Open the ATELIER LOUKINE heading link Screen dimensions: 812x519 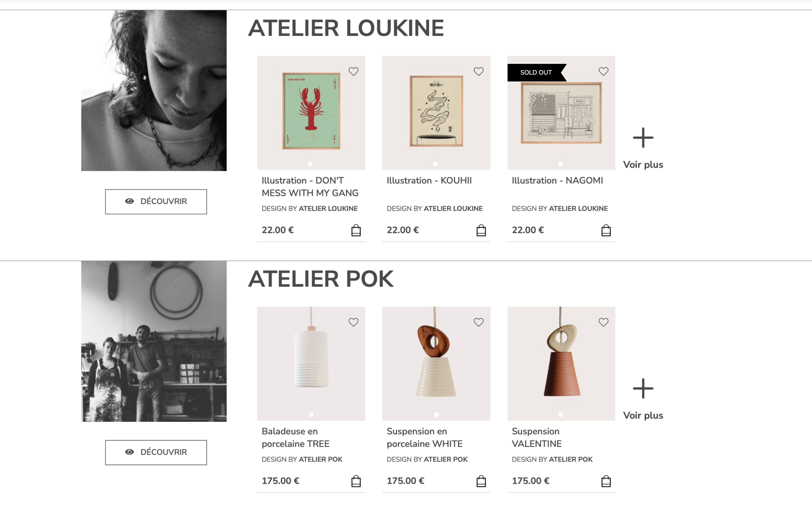346,28
